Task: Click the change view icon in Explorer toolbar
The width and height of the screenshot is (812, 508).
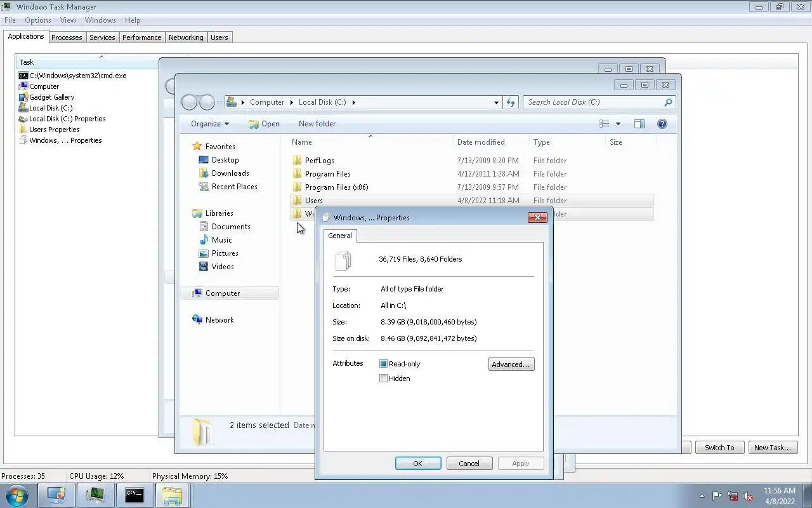Action: click(x=605, y=124)
